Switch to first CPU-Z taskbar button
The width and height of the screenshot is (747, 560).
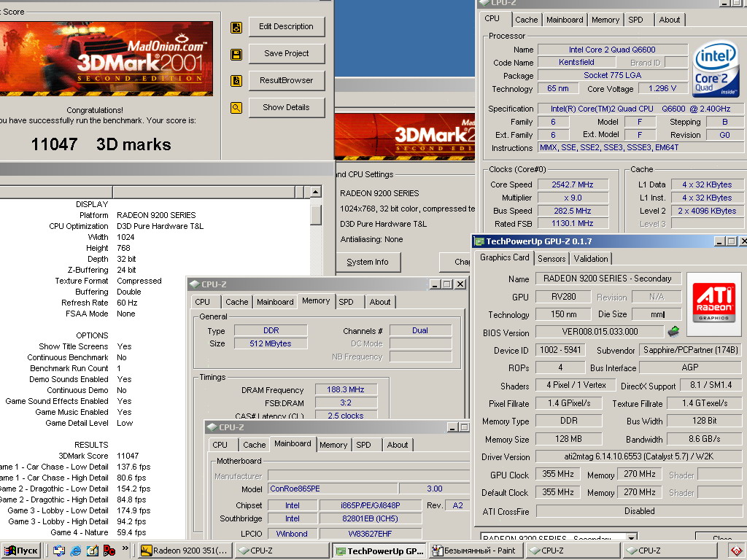point(282,551)
